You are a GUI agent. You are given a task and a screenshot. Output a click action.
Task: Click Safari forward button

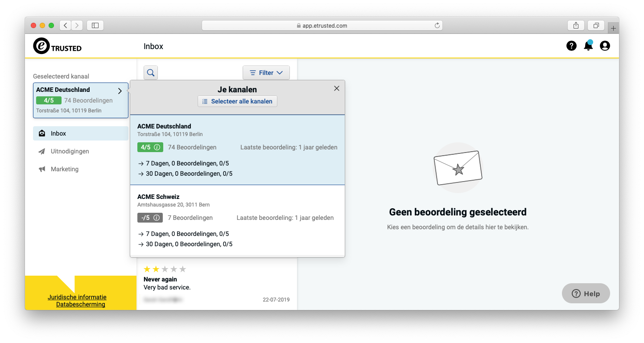coord(77,25)
